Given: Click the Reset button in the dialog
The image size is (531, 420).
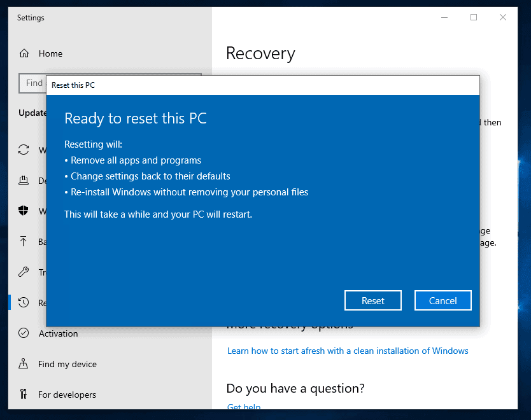Looking at the screenshot, I should [x=373, y=300].
